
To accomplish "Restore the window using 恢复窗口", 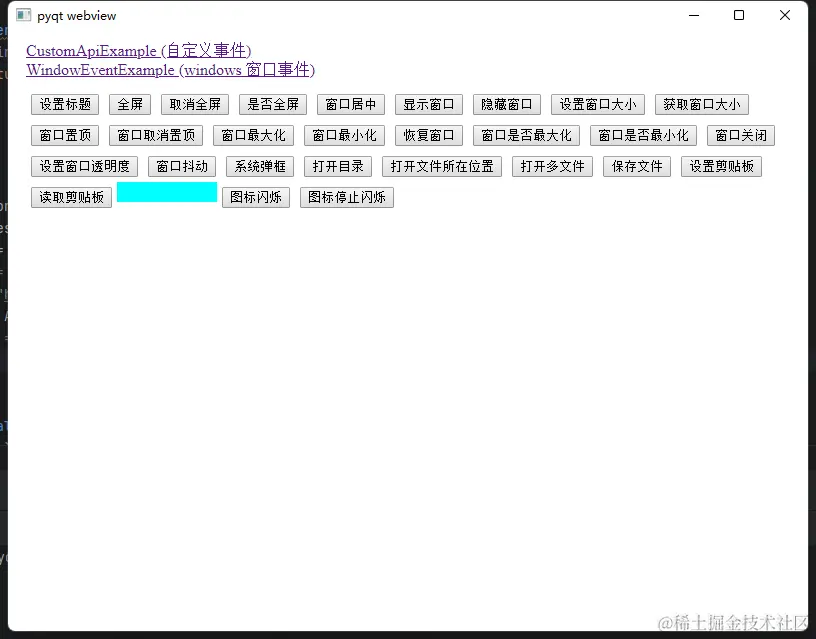I will (428, 135).
